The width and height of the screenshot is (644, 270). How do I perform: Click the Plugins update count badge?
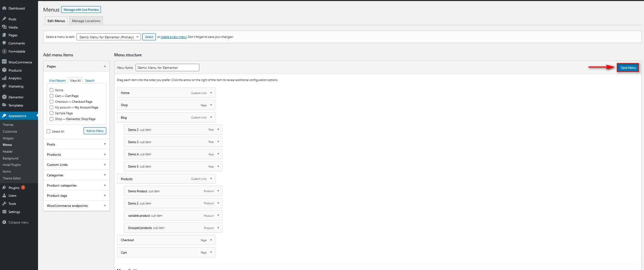[23, 188]
